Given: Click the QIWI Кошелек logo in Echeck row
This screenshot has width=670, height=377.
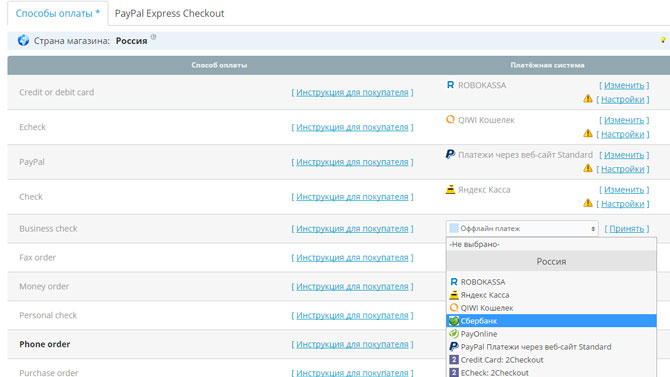Looking at the screenshot, I should pos(450,120).
